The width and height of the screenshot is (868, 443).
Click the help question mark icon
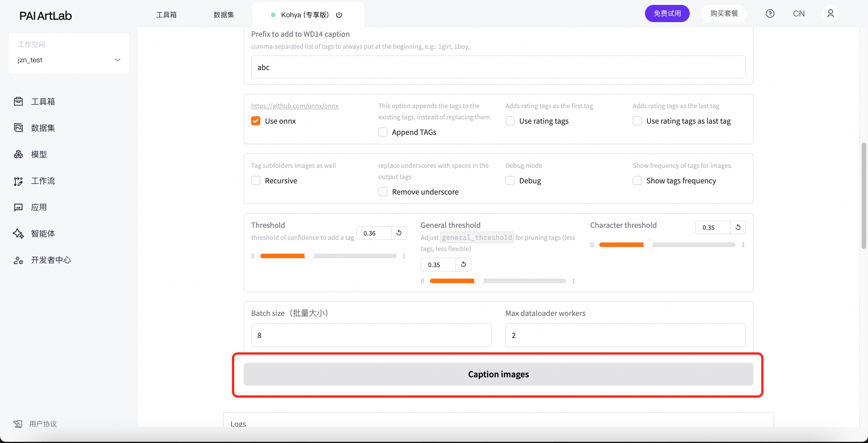click(770, 14)
